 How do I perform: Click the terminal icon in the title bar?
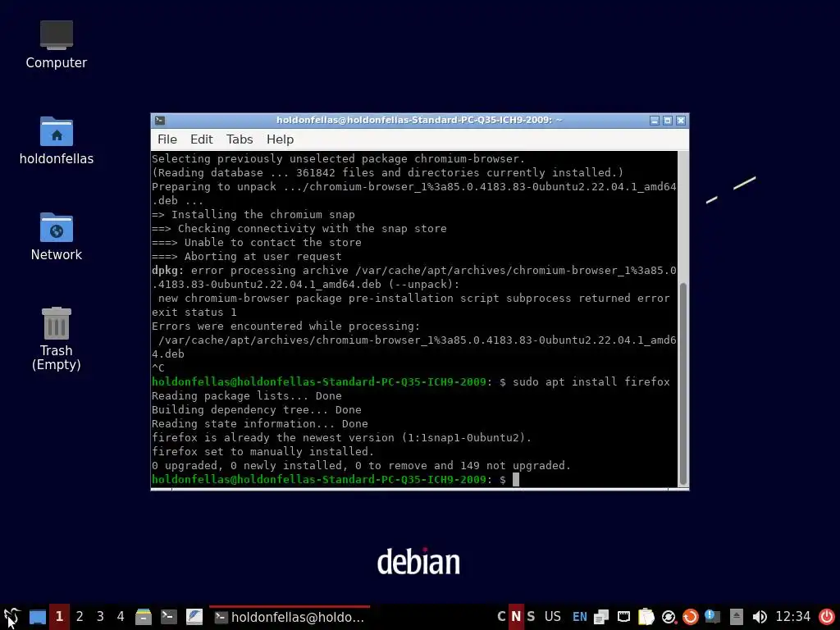point(160,121)
